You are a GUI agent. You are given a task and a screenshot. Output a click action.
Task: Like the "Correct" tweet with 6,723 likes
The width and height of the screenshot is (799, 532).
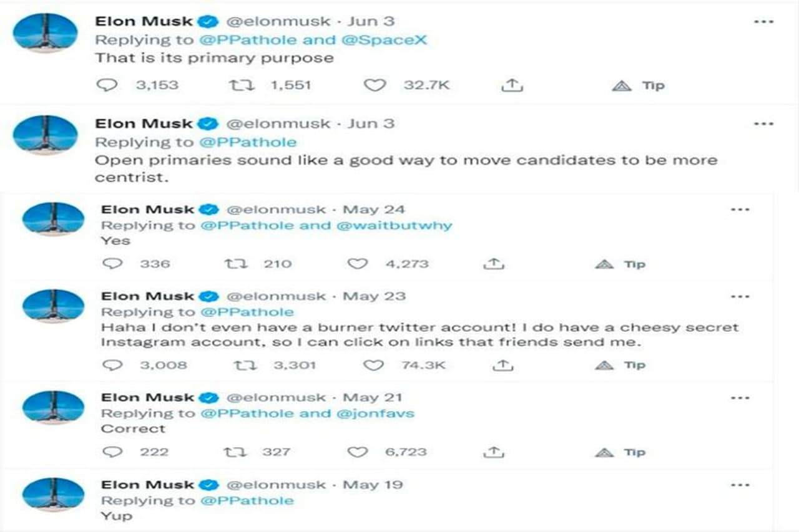pos(357,452)
